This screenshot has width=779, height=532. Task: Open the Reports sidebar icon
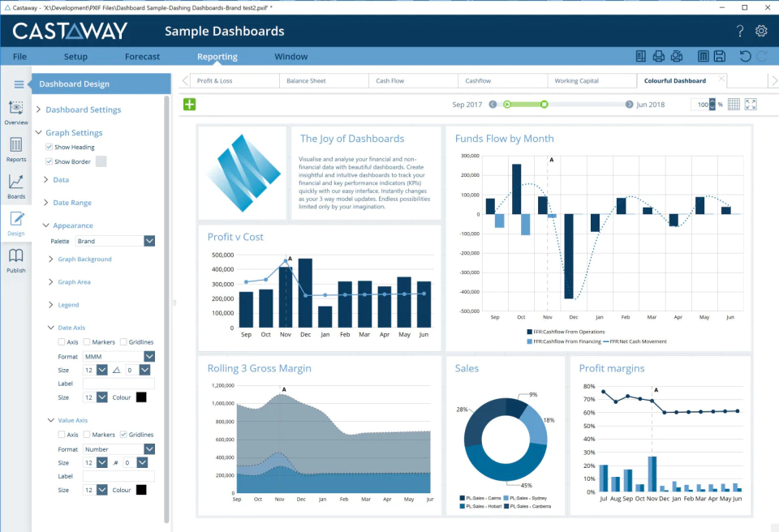16,149
